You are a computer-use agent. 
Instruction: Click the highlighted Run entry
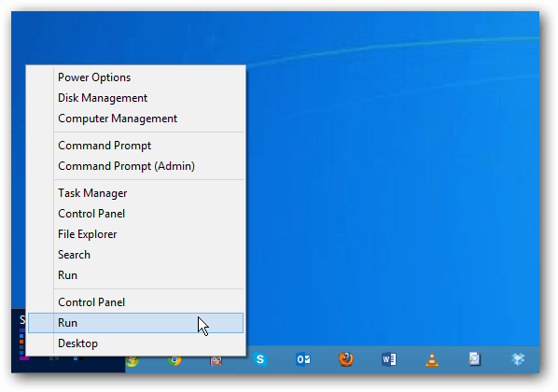click(x=135, y=323)
